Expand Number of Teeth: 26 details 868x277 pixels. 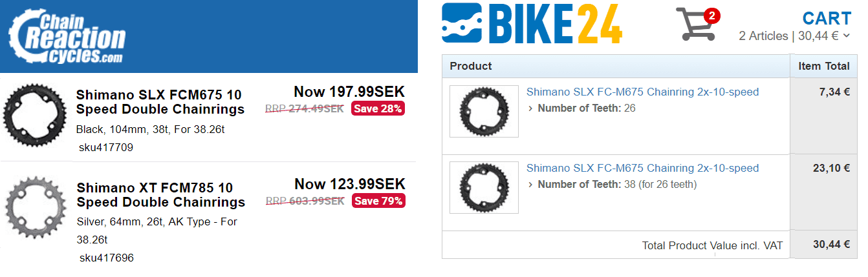click(531, 108)
